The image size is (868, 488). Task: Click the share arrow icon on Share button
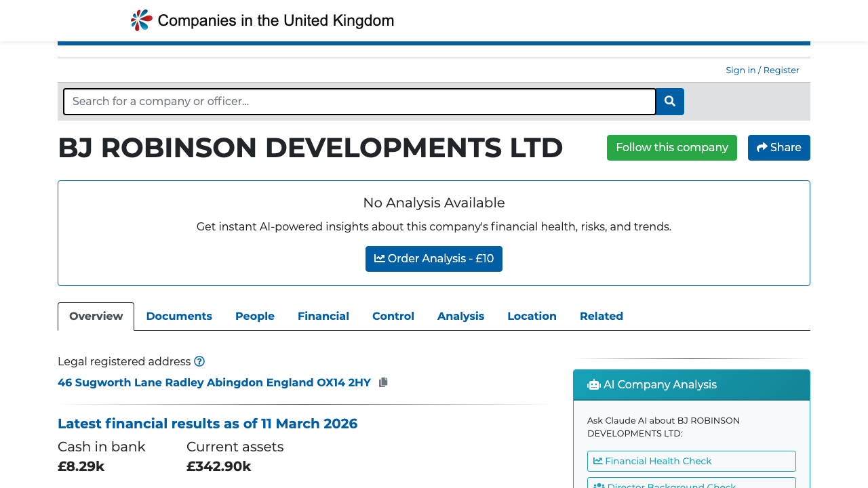[x=762, y=147]
